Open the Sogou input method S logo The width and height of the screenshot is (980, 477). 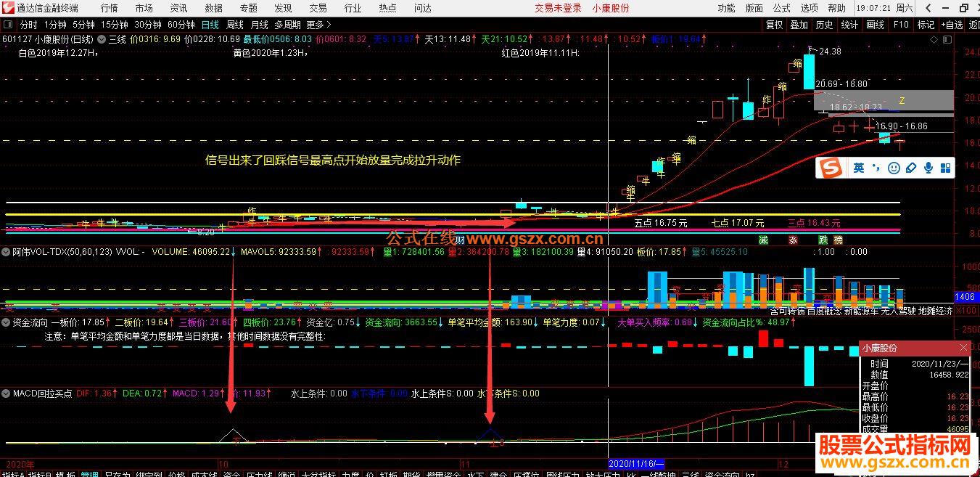click(830, 168)
